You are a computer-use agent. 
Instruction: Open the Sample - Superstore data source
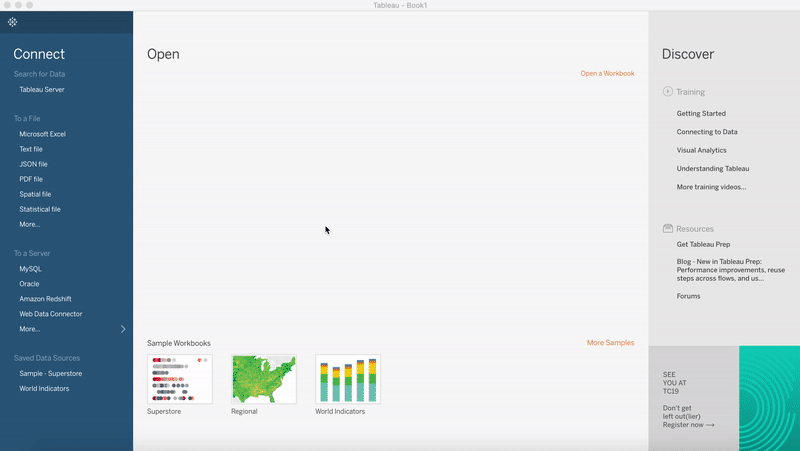(51, 373)
